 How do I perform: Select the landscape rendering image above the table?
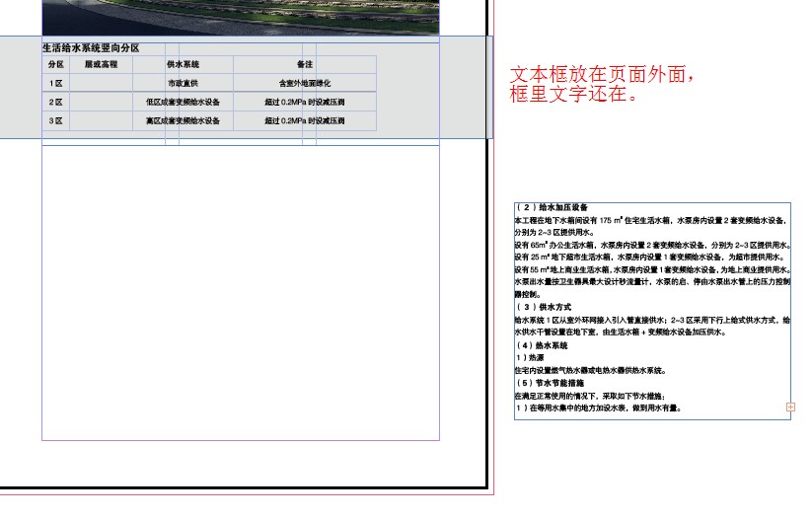pos(241,18)
